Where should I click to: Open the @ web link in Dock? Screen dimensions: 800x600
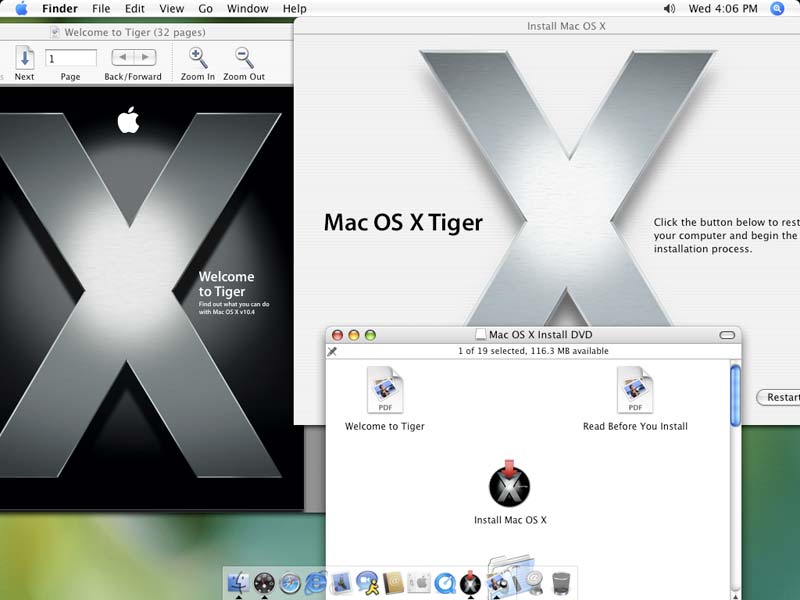[534, 582]
